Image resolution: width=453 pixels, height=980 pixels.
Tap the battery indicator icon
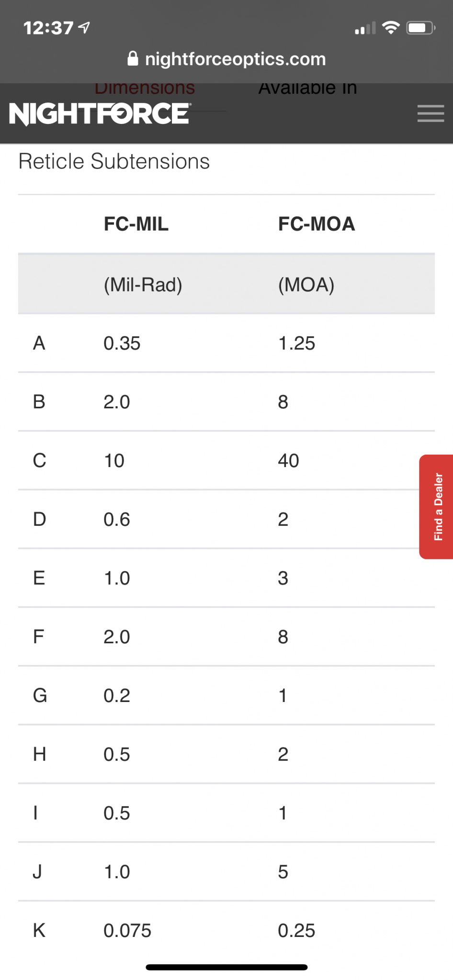[x=421, y=28]
